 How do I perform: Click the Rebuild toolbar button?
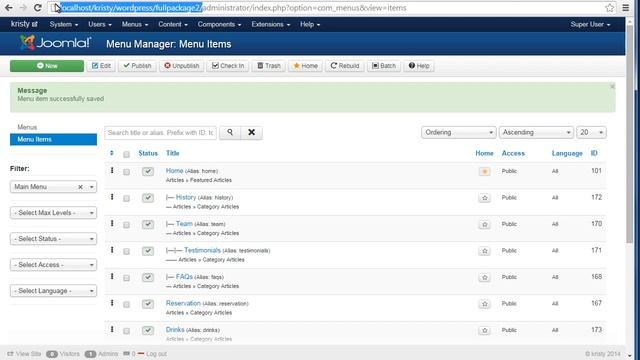[344, 66]
